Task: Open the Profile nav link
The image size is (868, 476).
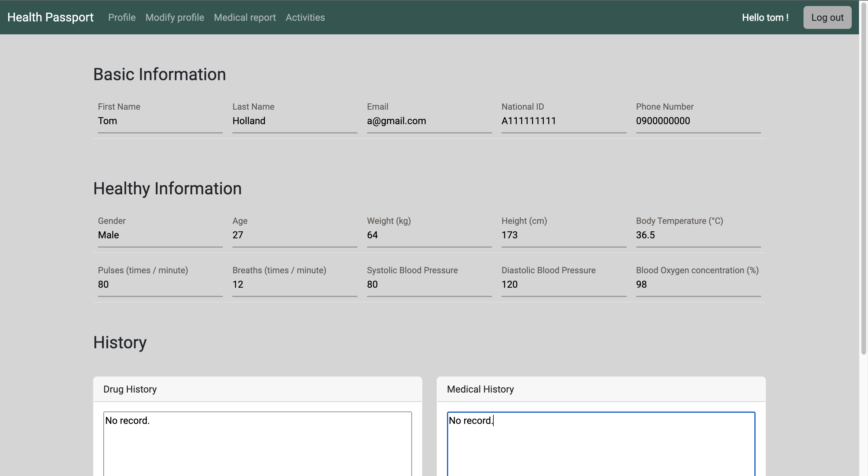Action: (x=122, y=17)
